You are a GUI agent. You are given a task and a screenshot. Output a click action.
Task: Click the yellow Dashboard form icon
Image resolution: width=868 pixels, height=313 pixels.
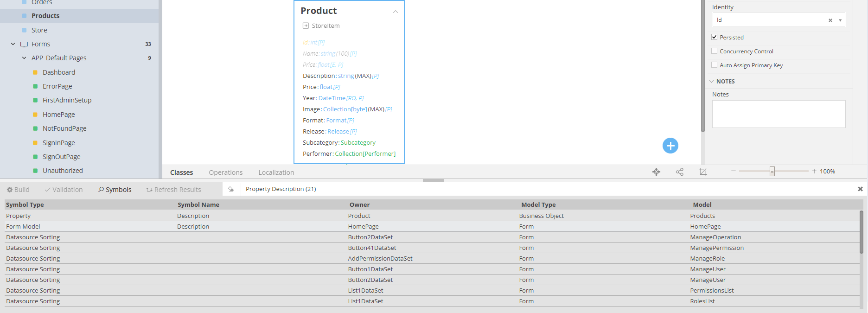pos(35,72)
